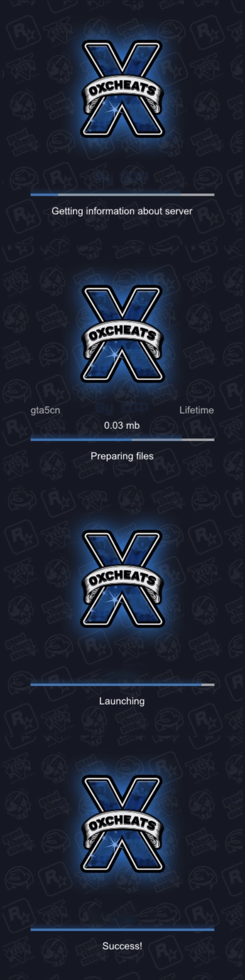Click the completed progress bar above 'Success!'

click(122, 930)
